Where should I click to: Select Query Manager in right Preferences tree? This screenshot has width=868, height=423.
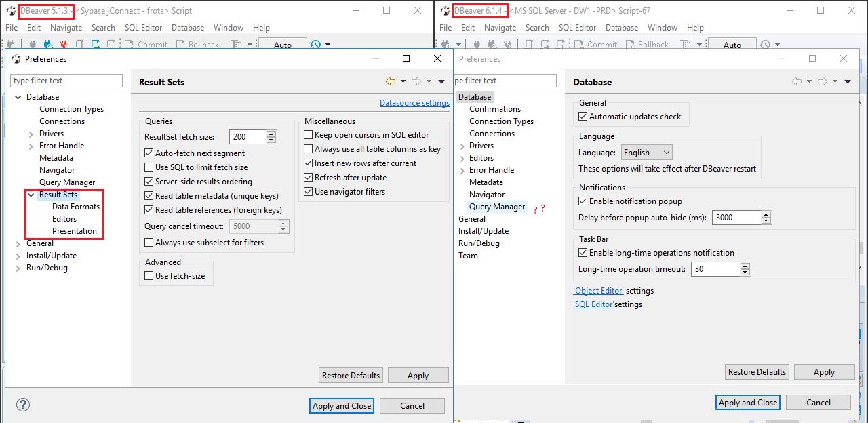[497, 207]
